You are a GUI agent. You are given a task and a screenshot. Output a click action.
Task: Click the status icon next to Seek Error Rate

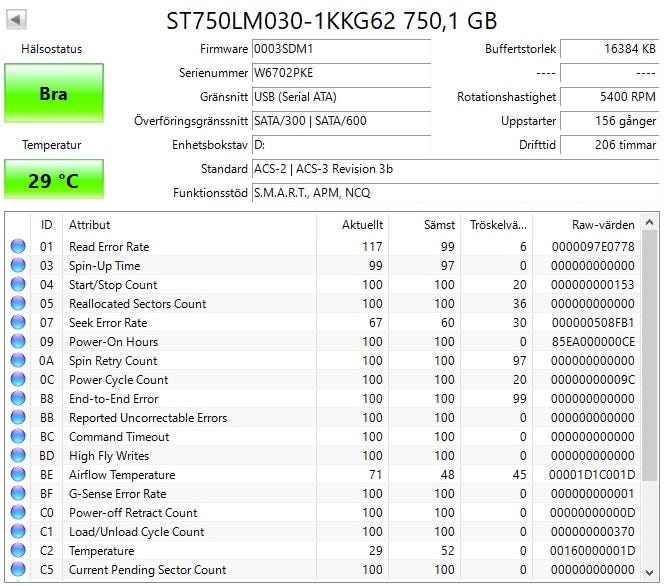(18, 323)
